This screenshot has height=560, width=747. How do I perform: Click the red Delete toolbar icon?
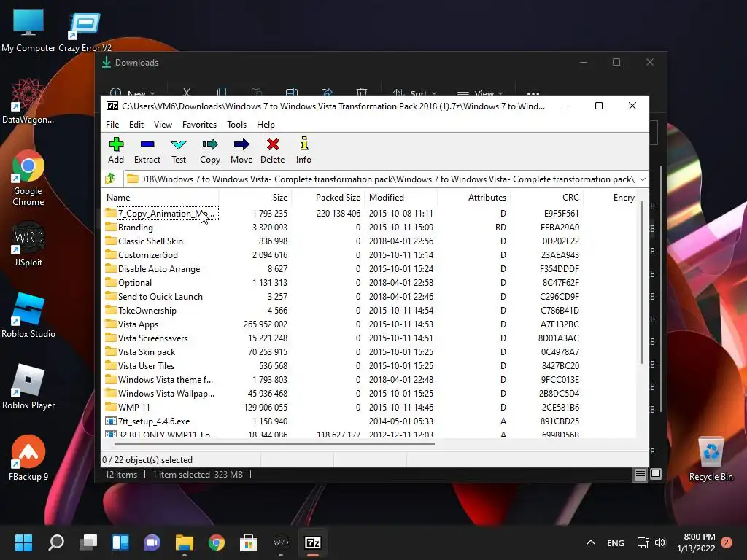(x=273, y=150)
